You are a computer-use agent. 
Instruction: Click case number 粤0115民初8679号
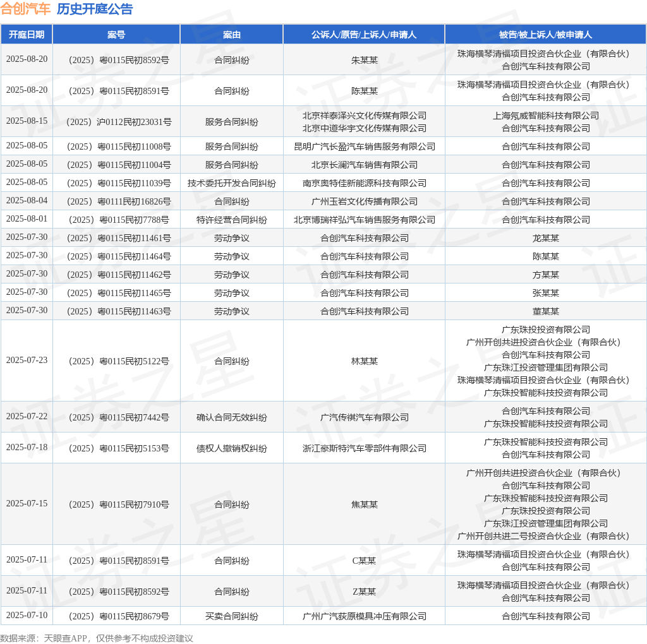(119, 617)
